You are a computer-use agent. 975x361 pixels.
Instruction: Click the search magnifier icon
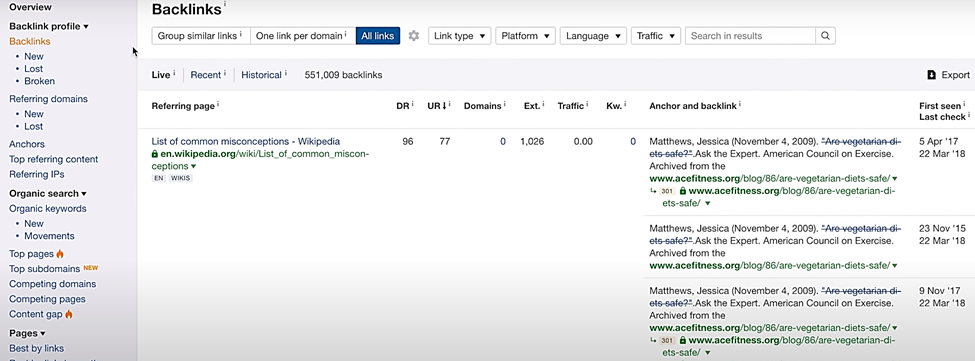pyautogui.click(x=825, y=36)
